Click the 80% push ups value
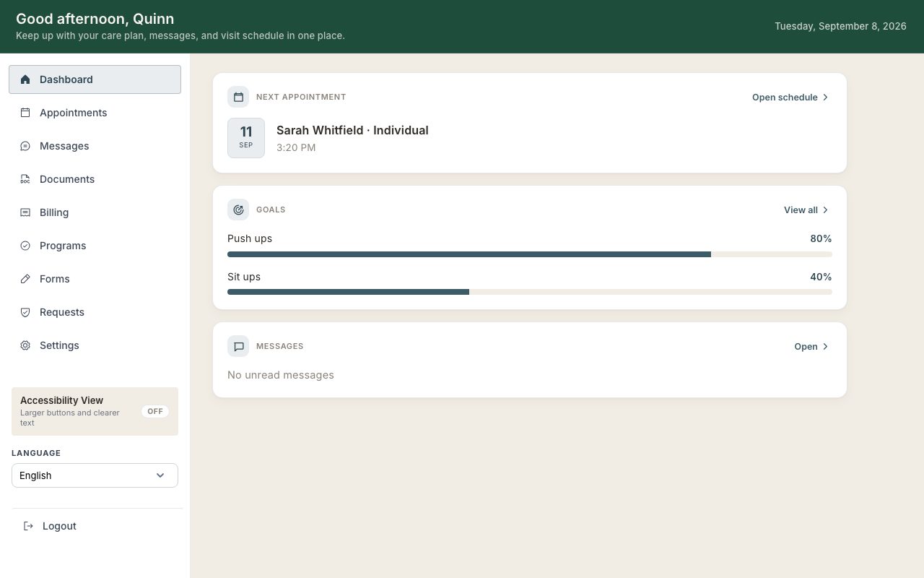Screen dimensions: 924x578 click(821, 238)
